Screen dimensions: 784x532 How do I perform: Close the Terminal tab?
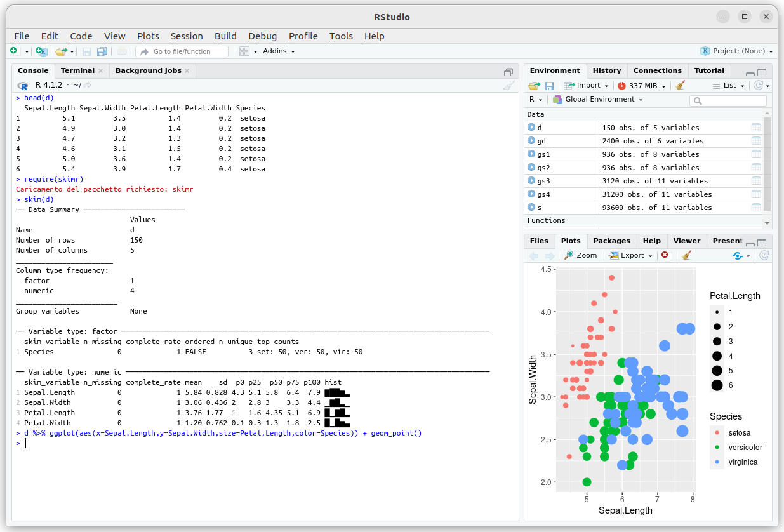[100, 71]
